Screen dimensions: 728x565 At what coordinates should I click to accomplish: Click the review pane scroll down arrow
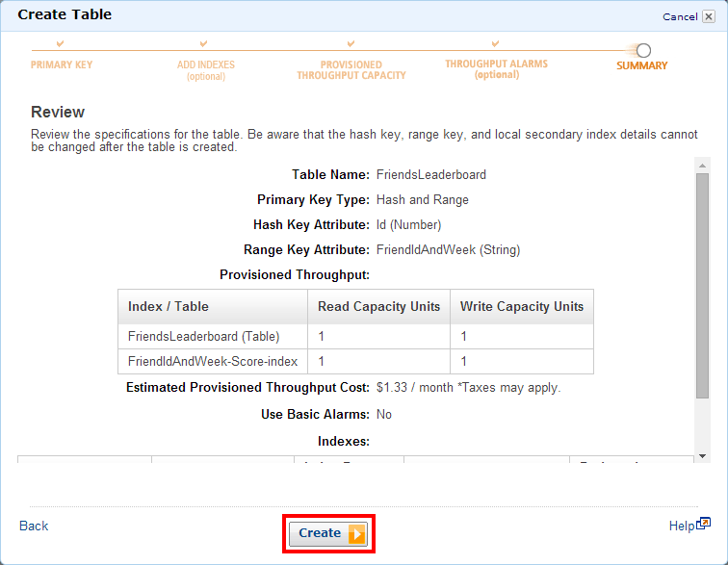click(702, 454)
